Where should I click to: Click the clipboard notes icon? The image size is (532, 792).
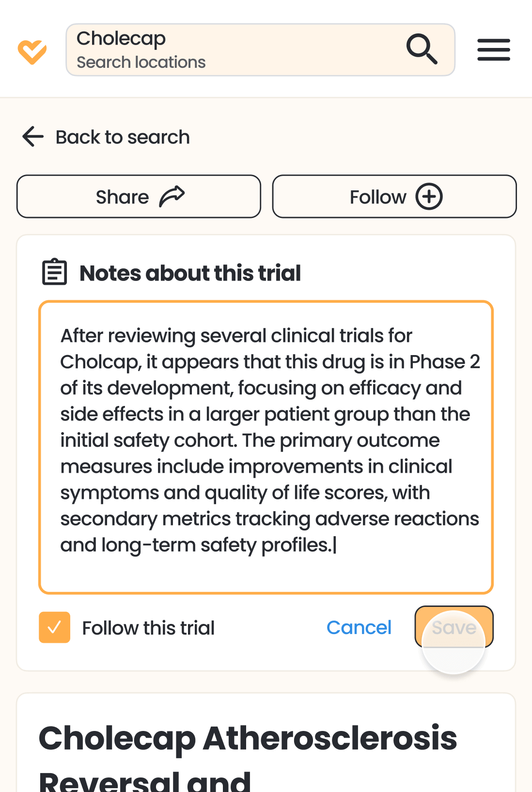54,272
